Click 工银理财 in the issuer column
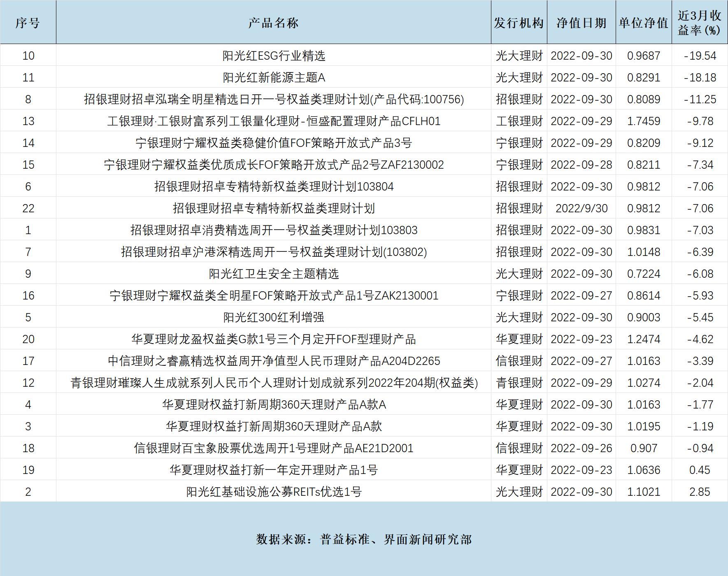The width and height of the screenshot is (728, 576). point(519,121)
